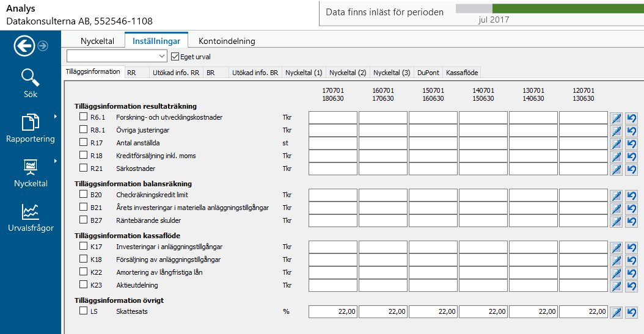
Task: Open the Nyckeltal (3) sub-tab
Action: pos(392,73)
